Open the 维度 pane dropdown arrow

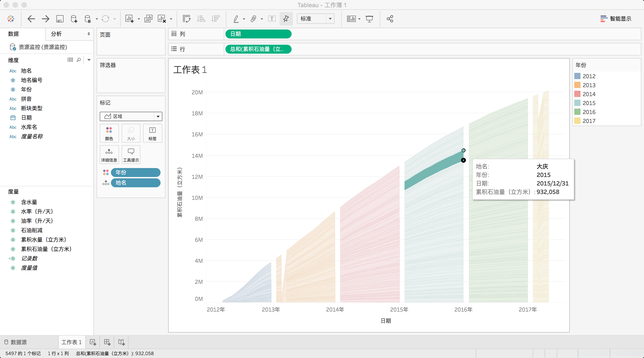point(89,60)
